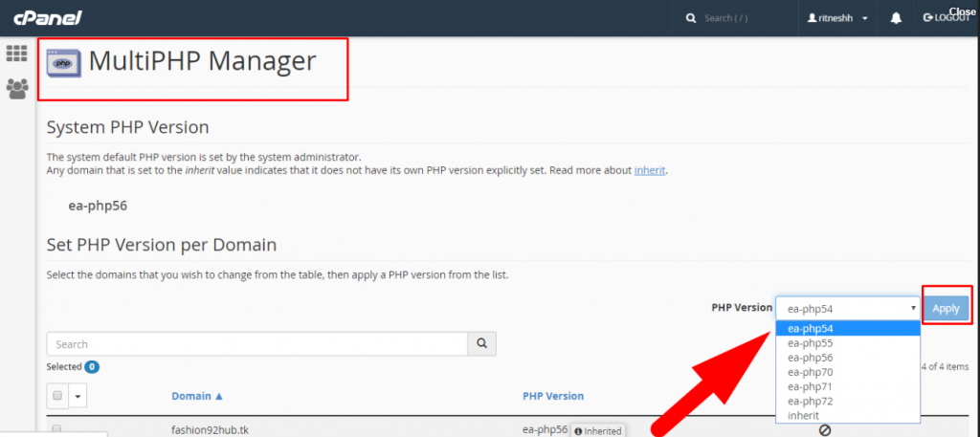Click the MultiPHP Manager php icon

point(63,62)
